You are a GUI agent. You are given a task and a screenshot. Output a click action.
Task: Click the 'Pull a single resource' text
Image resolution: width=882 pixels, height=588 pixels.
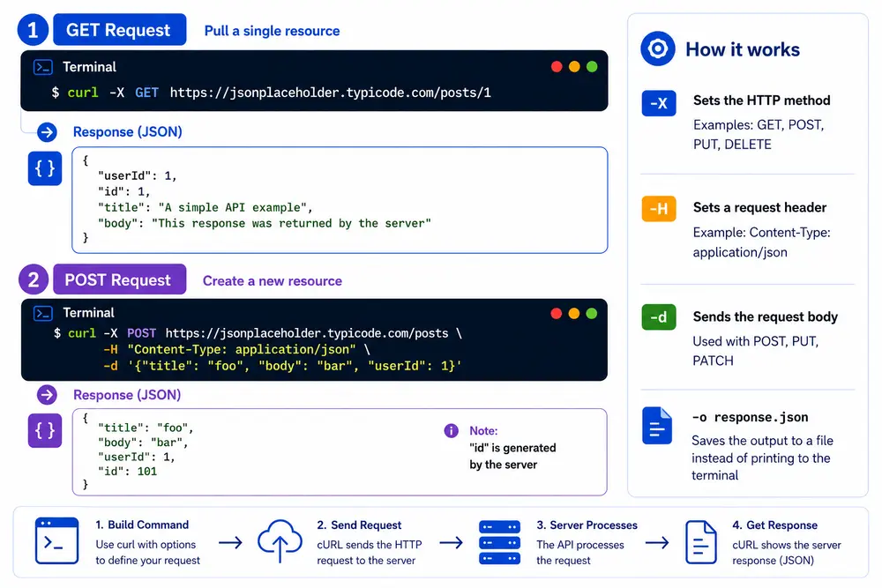[273, 31]
